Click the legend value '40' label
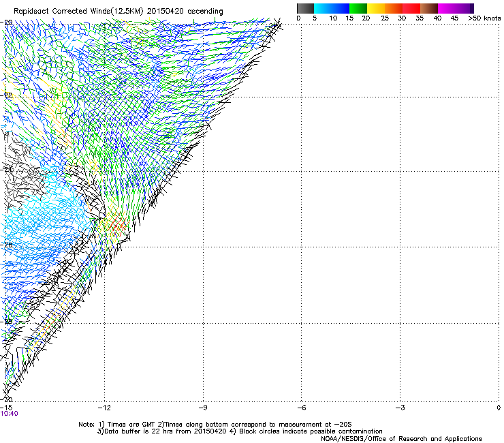Viewport: 504px width, 443px height. click(x=437, y=18)
